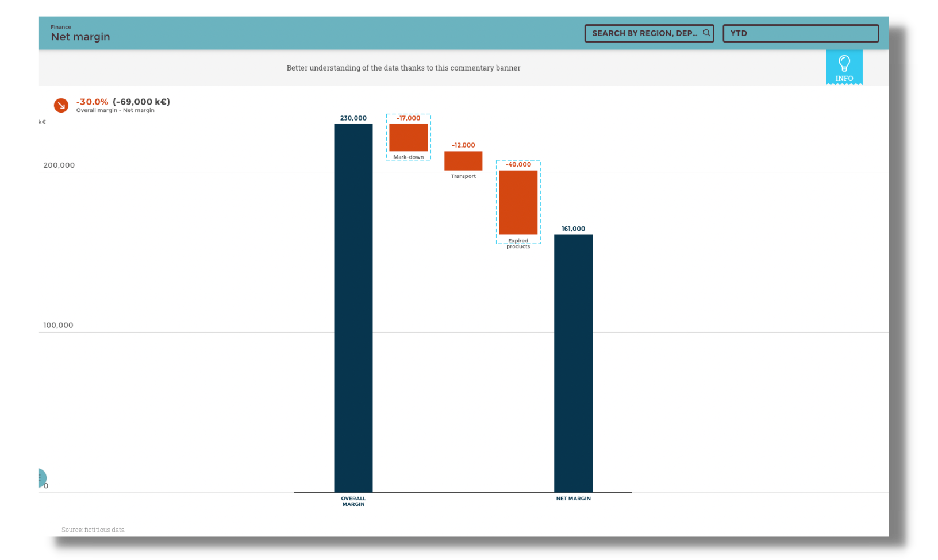Click the Expired products orange bar
938x560 pixels.
(518, 202)
